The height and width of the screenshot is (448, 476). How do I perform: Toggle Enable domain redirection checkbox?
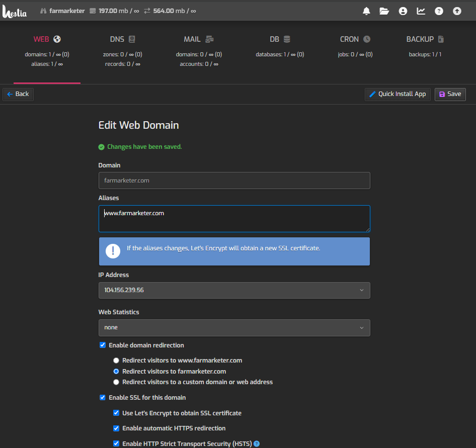click(103, 345)
